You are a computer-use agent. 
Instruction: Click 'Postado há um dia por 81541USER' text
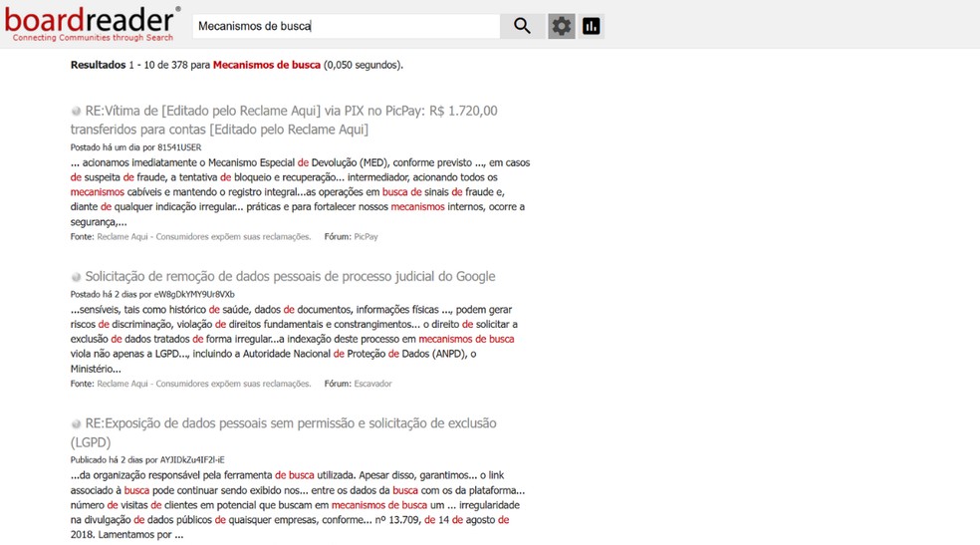[x=135, y=147]
